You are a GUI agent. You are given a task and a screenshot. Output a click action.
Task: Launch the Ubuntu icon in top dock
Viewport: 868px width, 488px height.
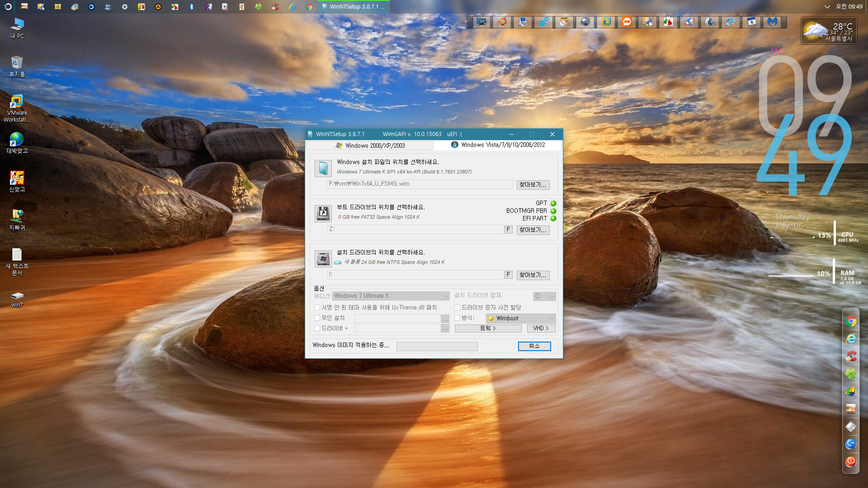click(x=502, y=22)
